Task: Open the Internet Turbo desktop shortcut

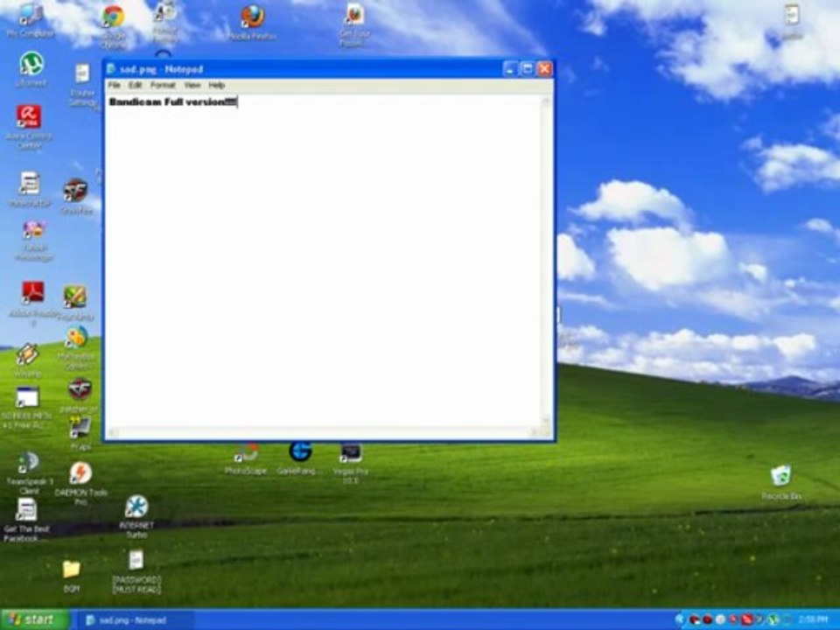Action: (x=136, y=516)
